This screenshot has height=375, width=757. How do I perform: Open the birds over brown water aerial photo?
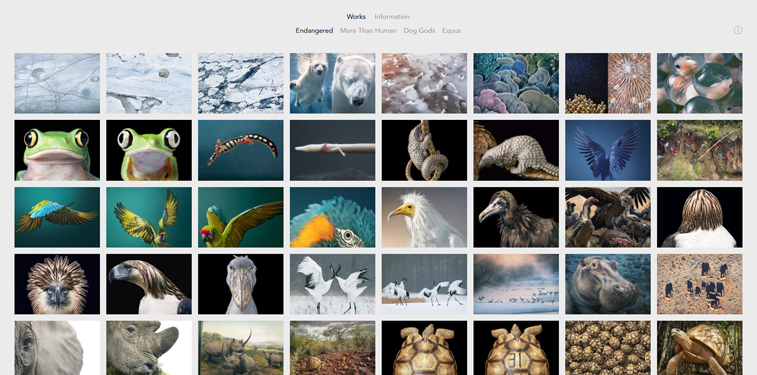pos(424,83)
